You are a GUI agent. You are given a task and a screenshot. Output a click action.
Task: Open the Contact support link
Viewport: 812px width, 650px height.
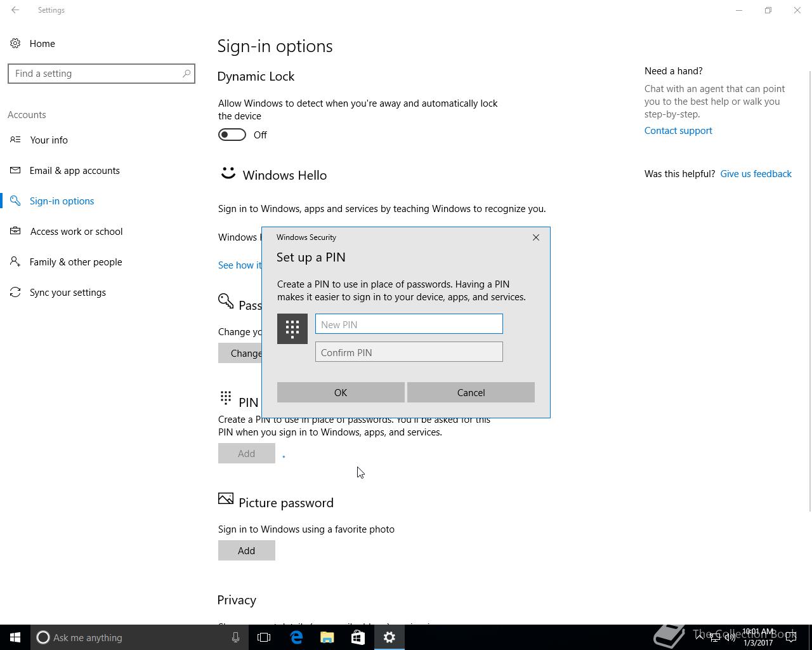click(678, 131)
